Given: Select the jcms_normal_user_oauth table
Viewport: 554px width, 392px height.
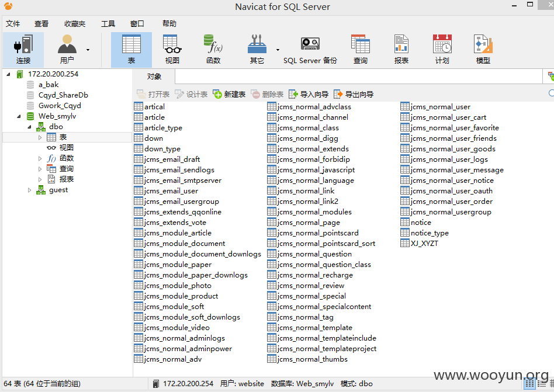Looking at the screenshot, I should [x=452, y=191].
